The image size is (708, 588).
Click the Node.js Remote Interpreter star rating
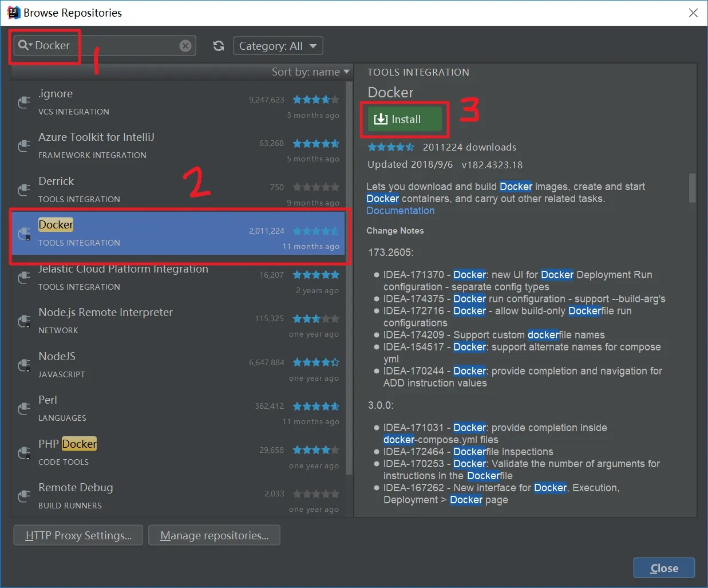[316, 318]
